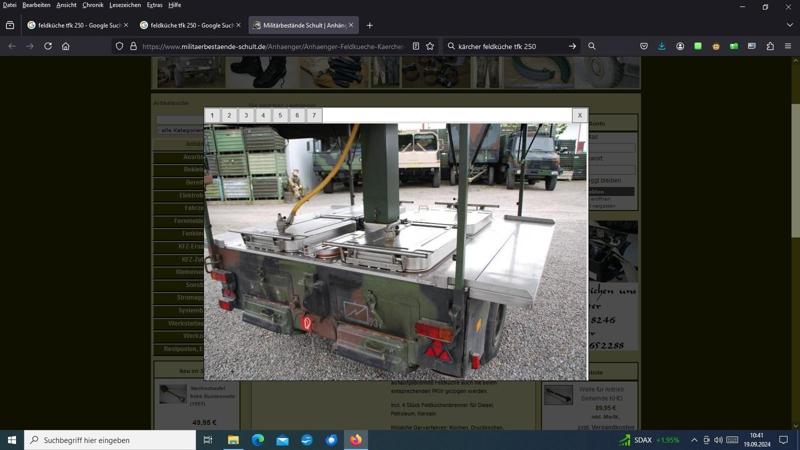Image resolution: width=800 pixels, height=450 pixels.
Task: Bookmark this page with star
Action: (430, 46)
